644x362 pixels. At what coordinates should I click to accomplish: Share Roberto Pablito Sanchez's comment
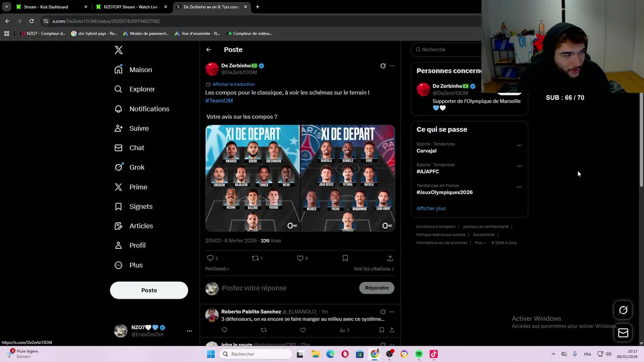[391, 330]
